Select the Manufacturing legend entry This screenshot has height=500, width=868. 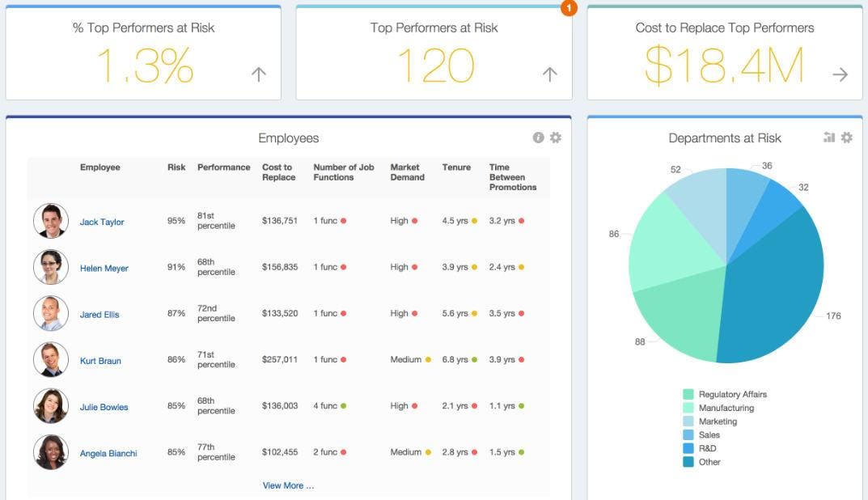pos(718,408)
